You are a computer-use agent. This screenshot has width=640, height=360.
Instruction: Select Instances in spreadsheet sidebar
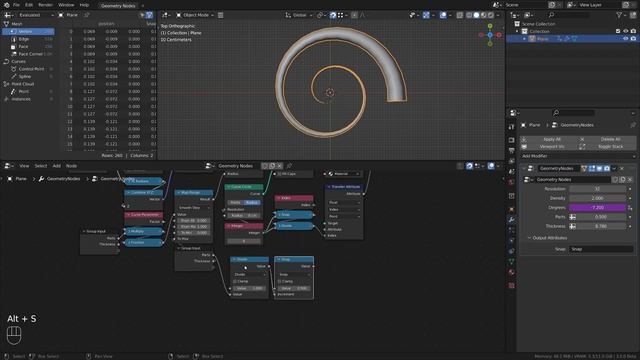[29, 99]
